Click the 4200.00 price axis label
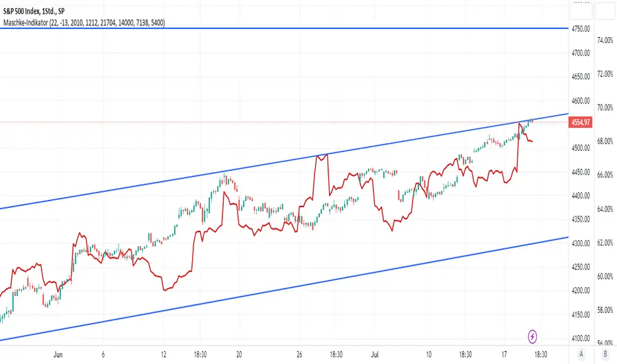617x364 pixels. [581, 291]
